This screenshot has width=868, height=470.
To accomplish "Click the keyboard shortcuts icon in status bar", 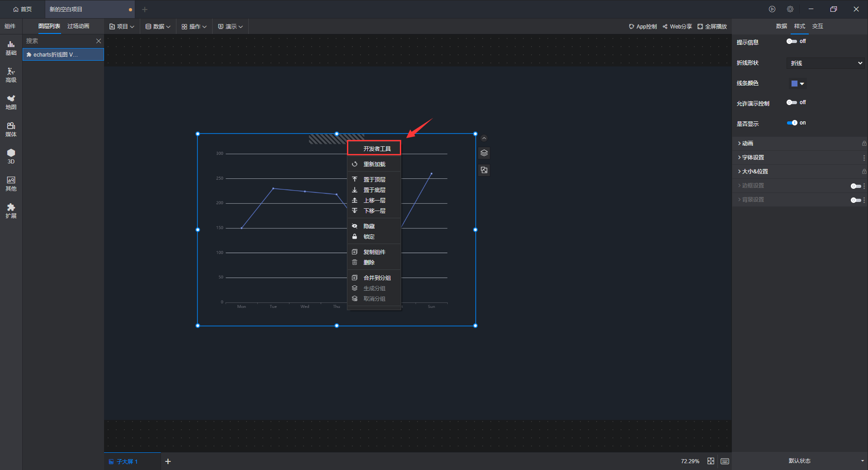I will tap(725, 461).
